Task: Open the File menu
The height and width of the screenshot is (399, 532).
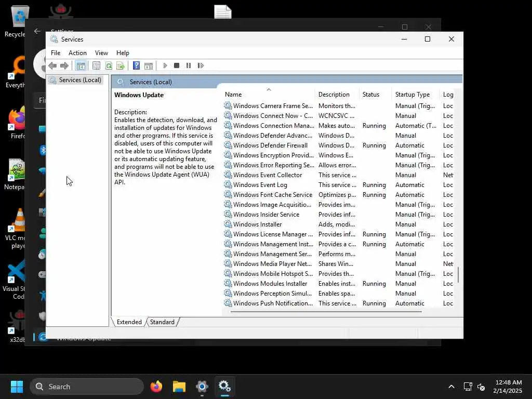Action: tap(56, 53)
